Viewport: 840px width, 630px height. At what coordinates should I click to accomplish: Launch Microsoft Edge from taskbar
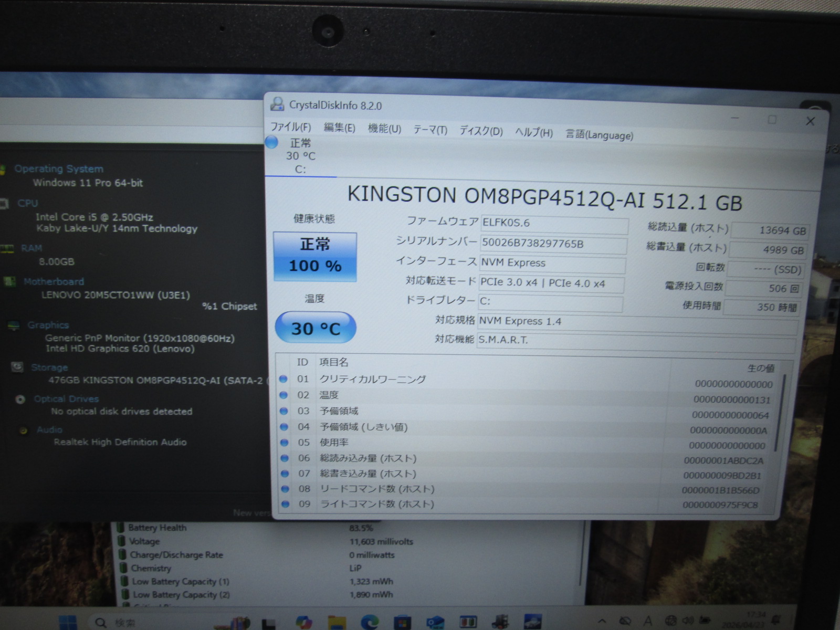pyautogui.click(x=369, y=622)
